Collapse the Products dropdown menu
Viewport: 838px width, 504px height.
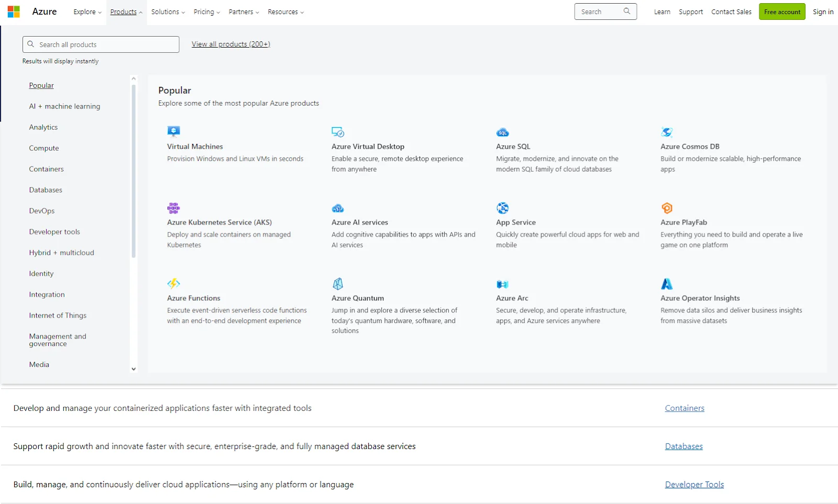pos(126,12)
